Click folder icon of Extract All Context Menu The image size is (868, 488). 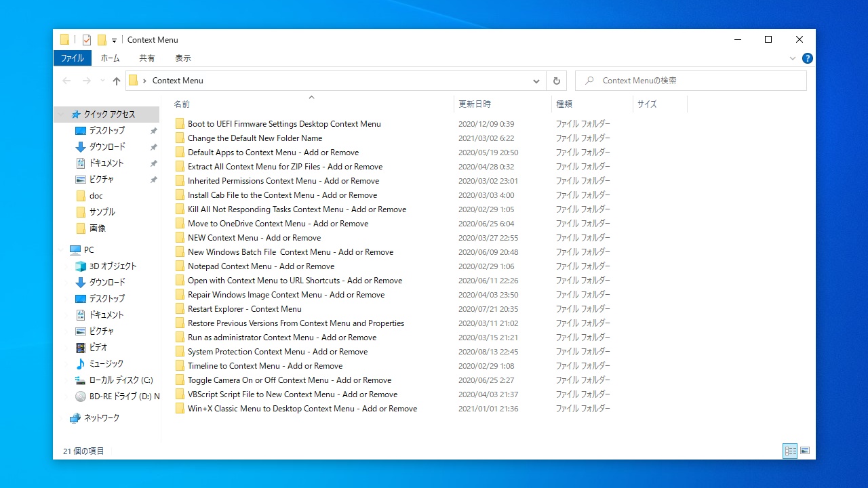180,167
